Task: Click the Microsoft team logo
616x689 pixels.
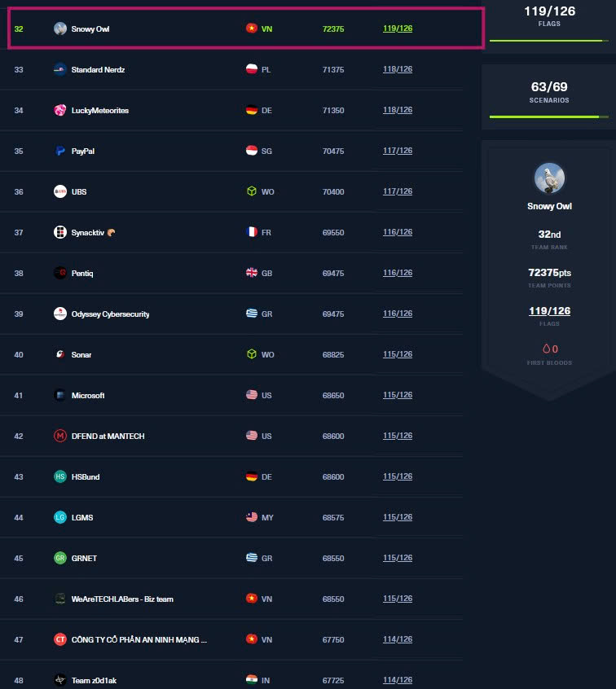Action: coord(60,395)
